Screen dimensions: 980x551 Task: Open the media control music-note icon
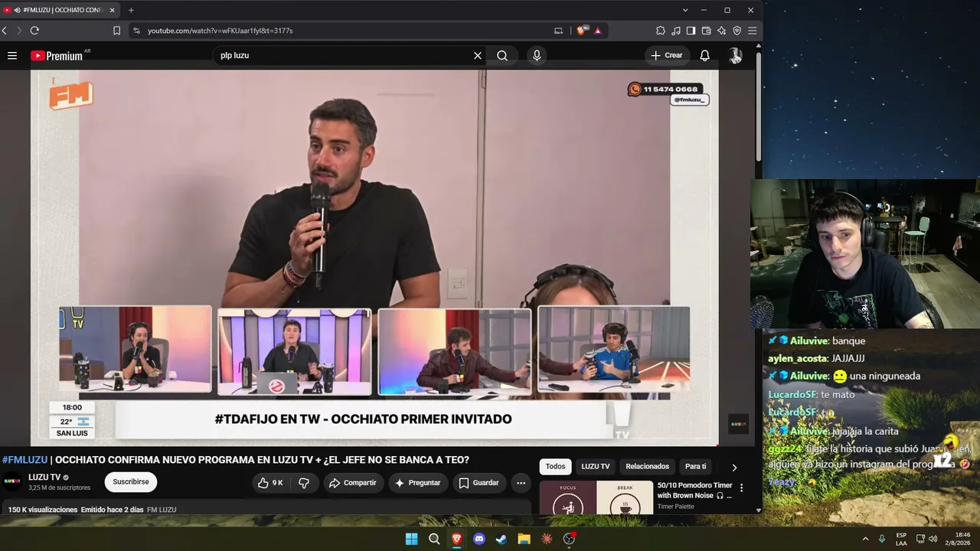coord(675,31)
